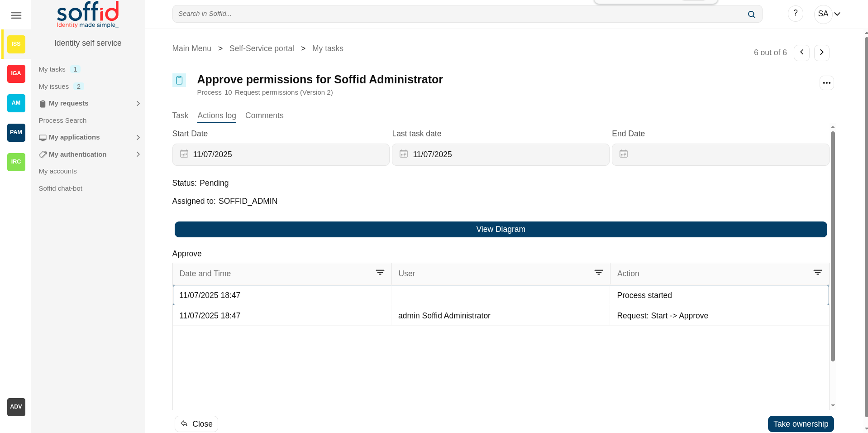Click the View Diagram button
This screenshot has height=433, width=868.
click(x=501, y=229)
